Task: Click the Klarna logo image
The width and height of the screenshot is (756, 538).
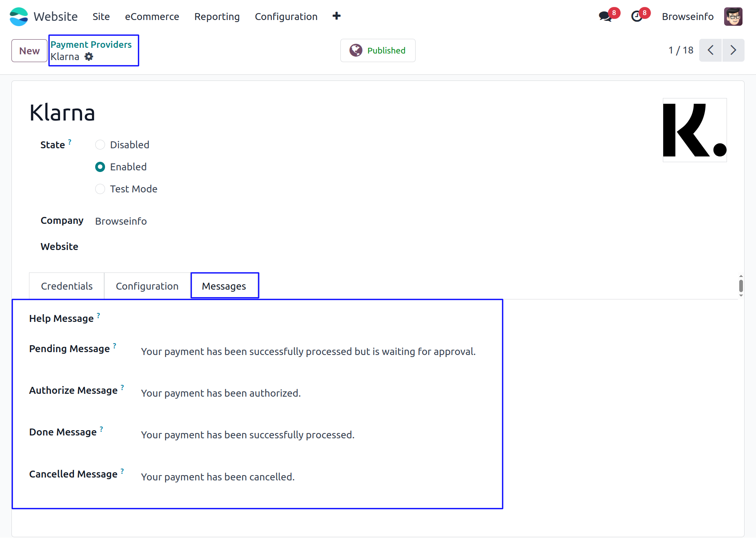Action: pos(695,130)
